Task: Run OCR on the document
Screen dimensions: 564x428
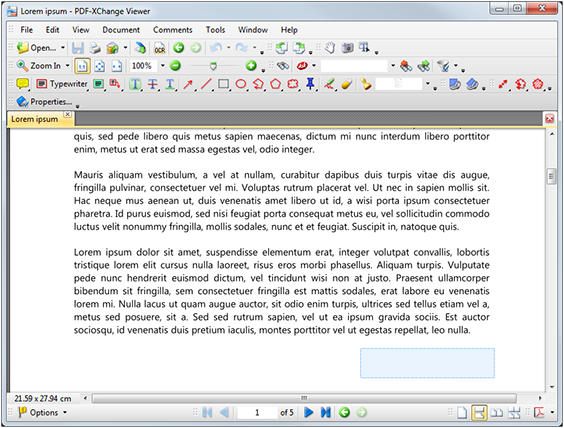Action: pos(159,47)
